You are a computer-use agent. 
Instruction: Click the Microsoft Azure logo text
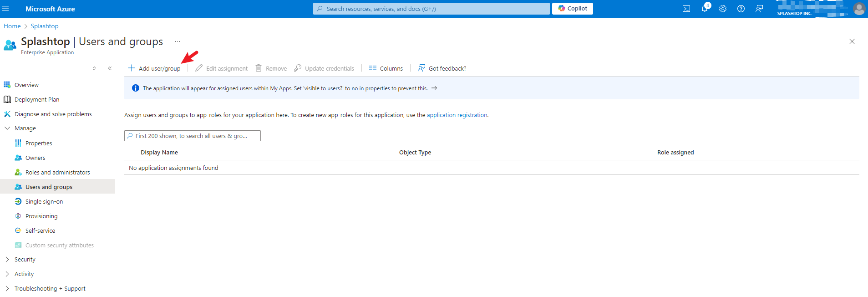point(50,9)
